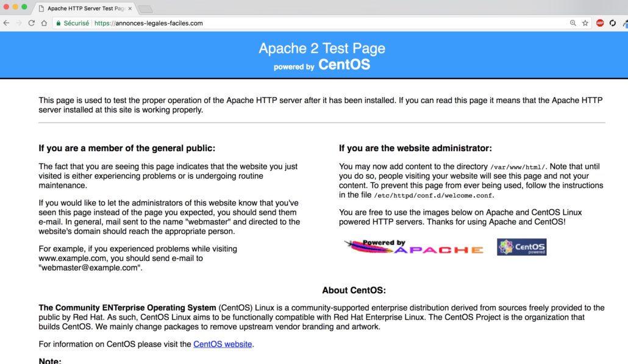Click the powered by text in banner
This screenshot has height=364, width=628.
pyautogui.click(x=294, y=67)
